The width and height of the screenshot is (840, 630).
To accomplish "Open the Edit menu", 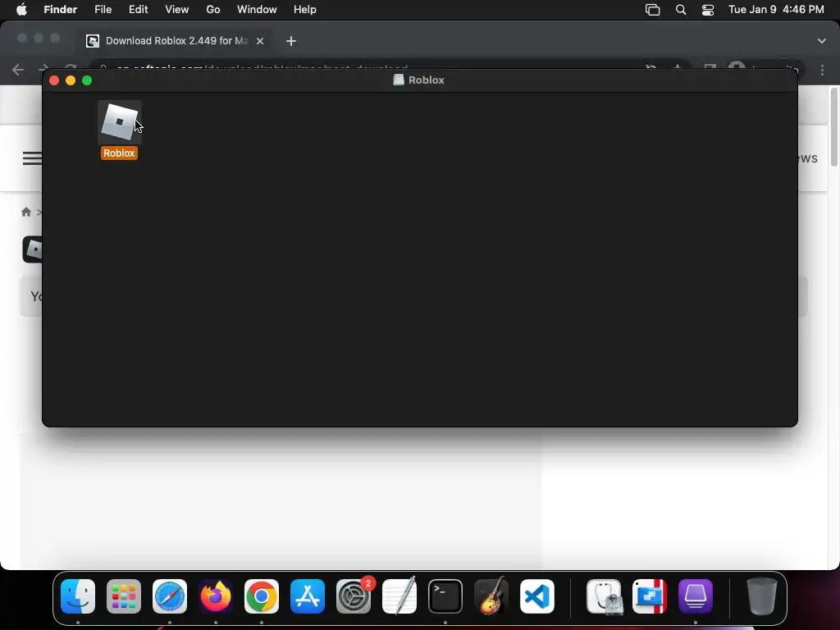I will (x=138, y=10).
